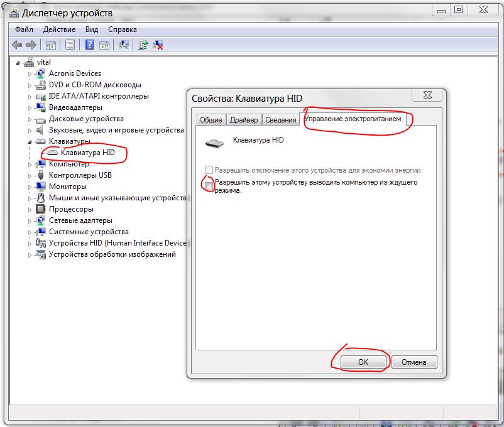Select Звуковые, видео и игровые устройства
The image size is (504, 427).
[x=116, y=130]
